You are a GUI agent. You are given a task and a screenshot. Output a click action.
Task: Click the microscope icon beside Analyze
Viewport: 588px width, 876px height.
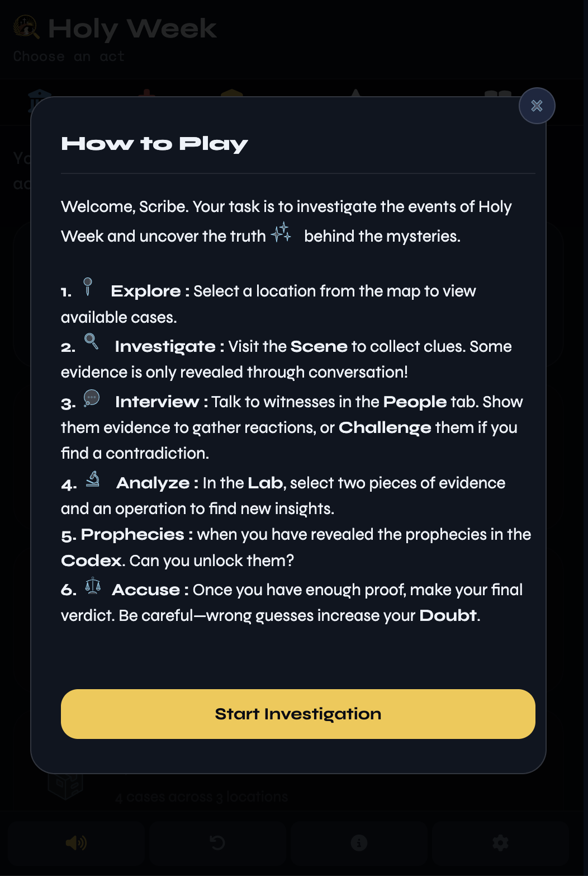(x=93, y=479)
